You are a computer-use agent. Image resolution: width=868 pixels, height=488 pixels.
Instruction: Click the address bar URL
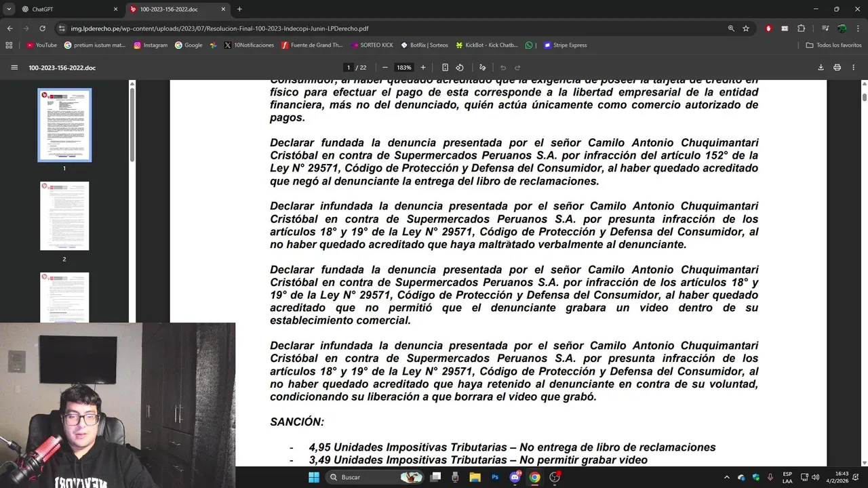tap(220, 28)
